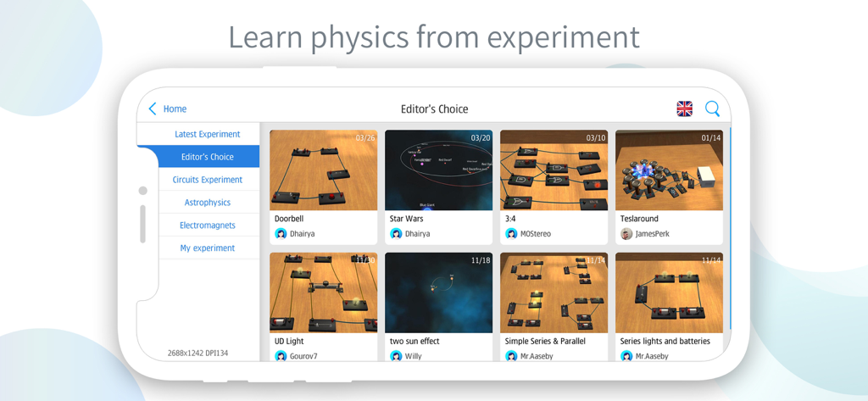Click Dhairya's avatar under Doorbell
868x401 pixels.
coord(281,234)
